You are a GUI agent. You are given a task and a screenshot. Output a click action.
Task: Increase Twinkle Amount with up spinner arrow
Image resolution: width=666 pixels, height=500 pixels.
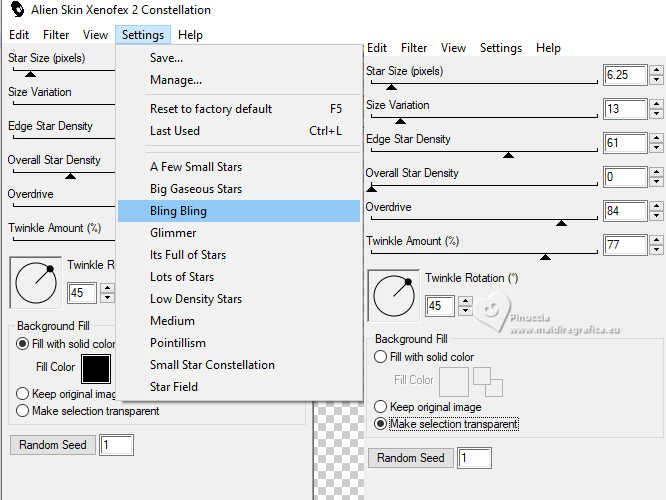(x=657, y=240)
